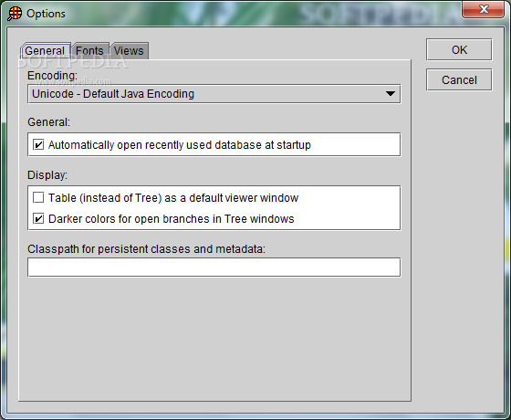Switch to the General tab
The height and width of the screenshot is (420, 511).
coord(45,51)
